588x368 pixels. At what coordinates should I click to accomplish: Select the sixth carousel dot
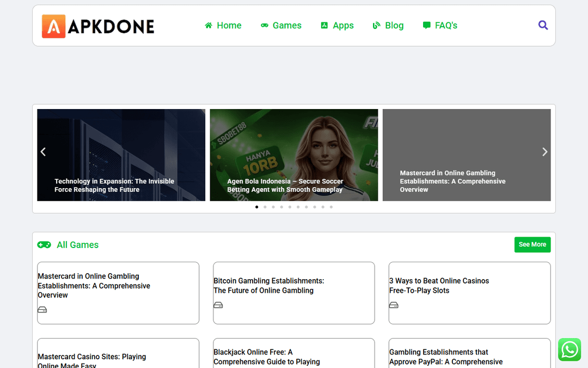coord(298,207)
